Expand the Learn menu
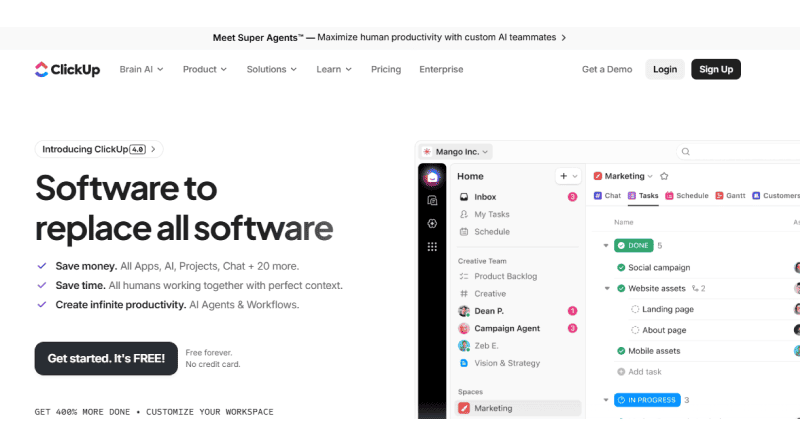800x445 pixels. click(x=334, y=69)
